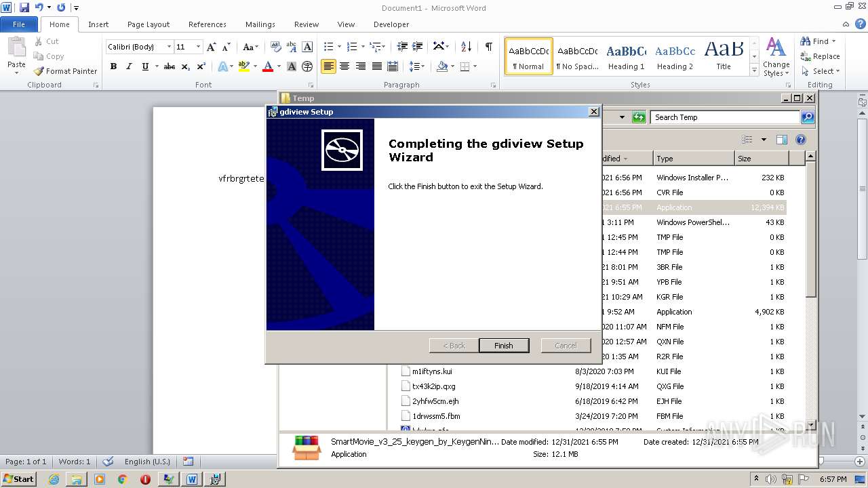Select Center alignment
Screen dimensions: 868x488
[344, 66]
